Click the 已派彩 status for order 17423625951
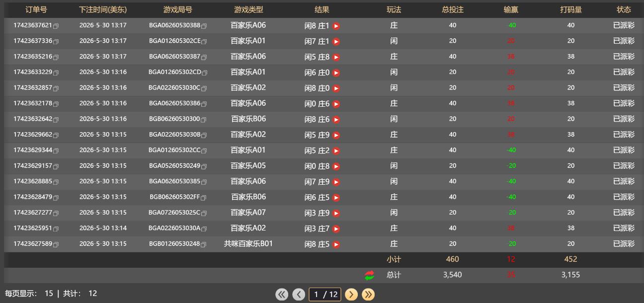The height and width of the screenshot is (303, 644). click(624, 228)
